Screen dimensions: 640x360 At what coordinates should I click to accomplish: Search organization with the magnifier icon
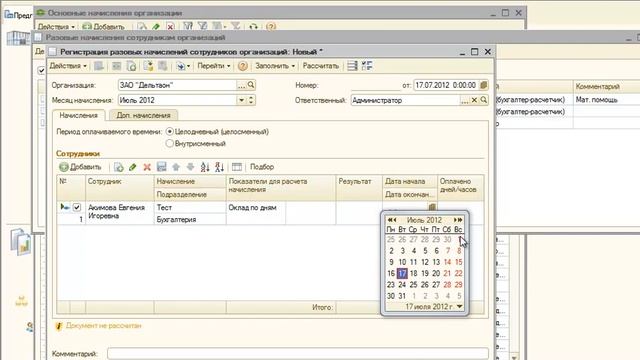tap(251, 85)
